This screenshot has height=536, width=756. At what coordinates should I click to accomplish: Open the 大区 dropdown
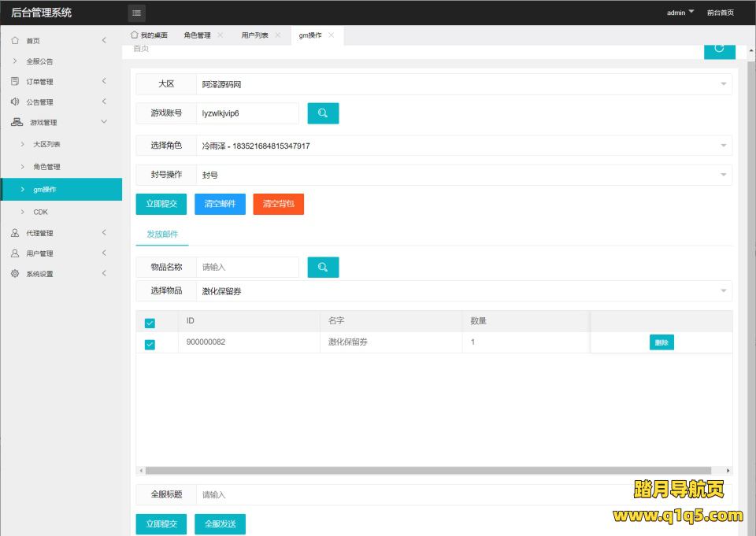[x=463, y=83]
